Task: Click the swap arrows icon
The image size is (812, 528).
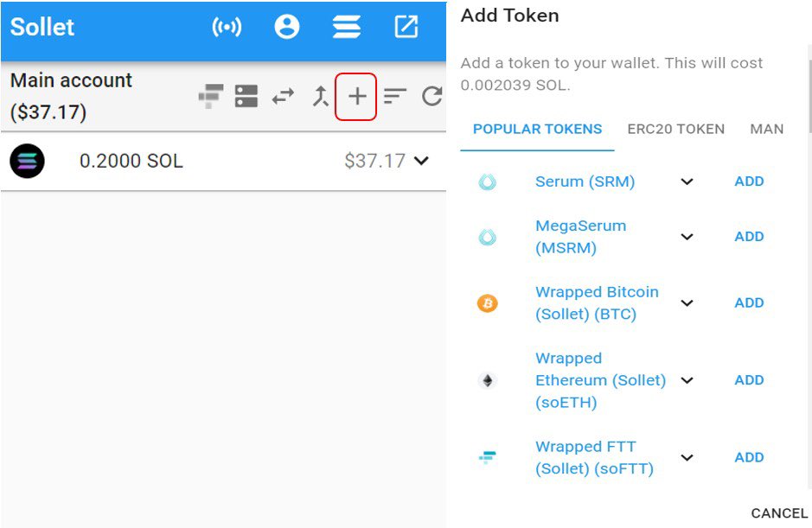Action: [283, 97]
